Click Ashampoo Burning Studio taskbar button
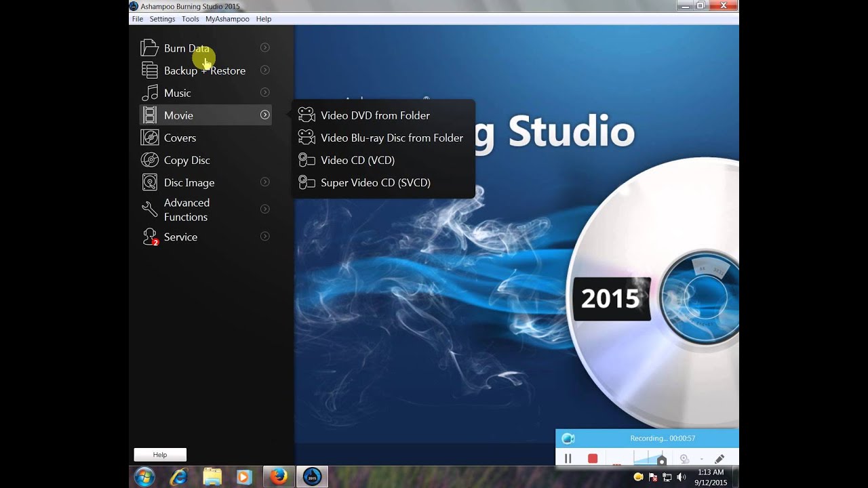868x488 pixels. (x=312, y=477)
